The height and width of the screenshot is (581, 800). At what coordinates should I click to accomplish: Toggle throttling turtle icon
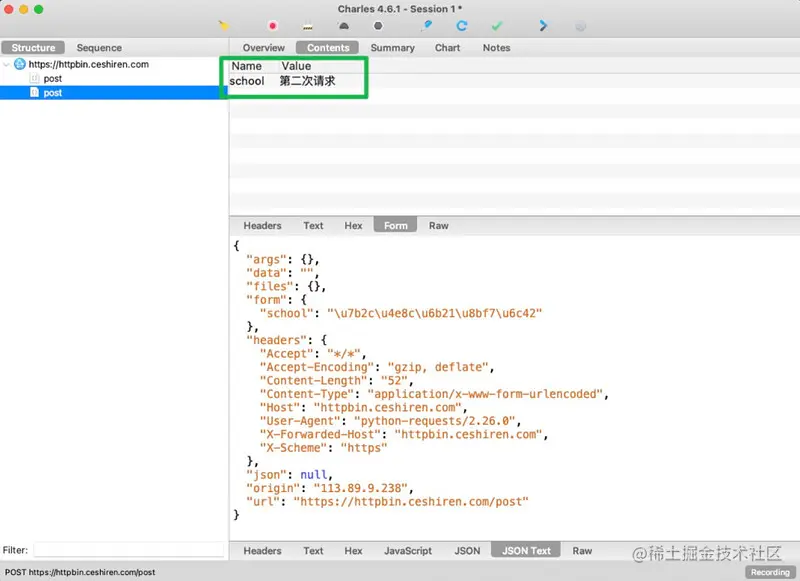344,26
